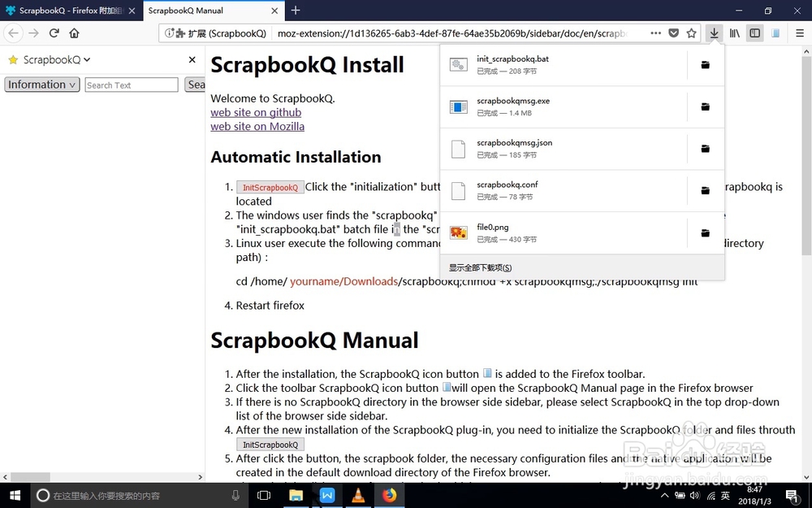Switch input language indicator 英

click(x=725, y=496)
